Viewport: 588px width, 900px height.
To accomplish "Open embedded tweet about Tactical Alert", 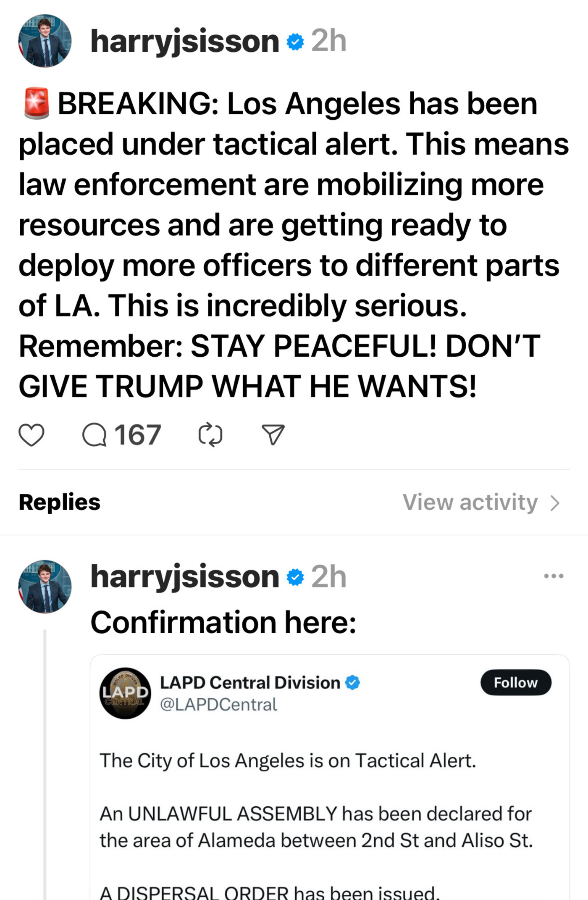I will (x=330, y=777).
